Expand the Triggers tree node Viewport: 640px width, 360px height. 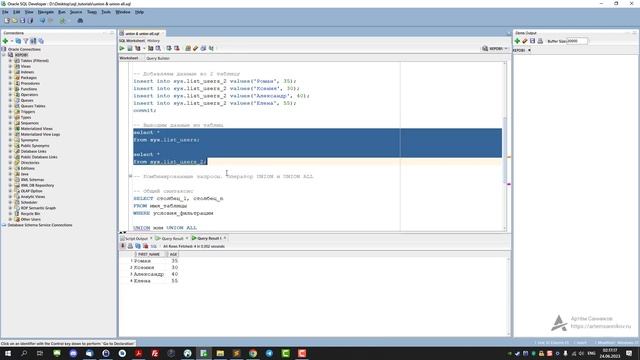(x=11, y=111)
